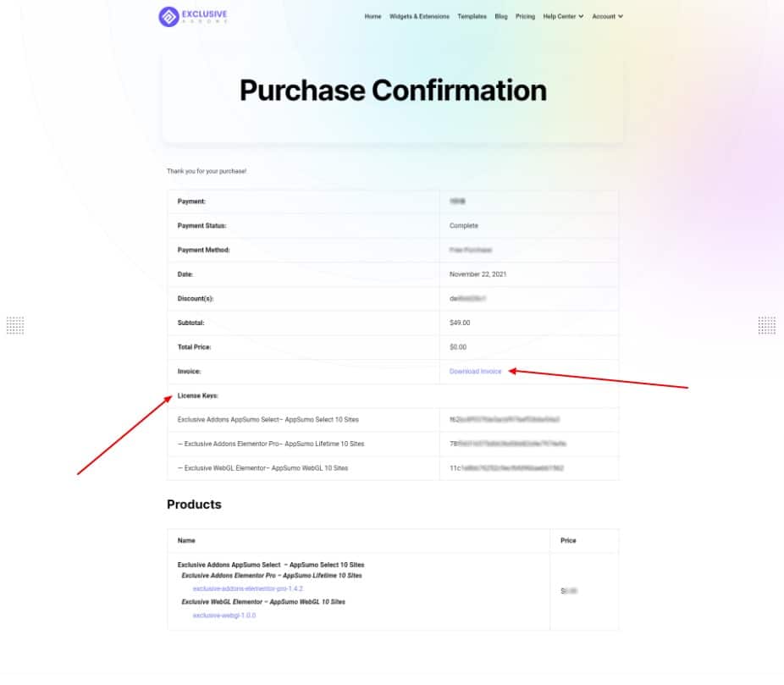This screenshot has width=784, height=685.
Task: Go to the Templates page
Action: (x=472, y=16)
